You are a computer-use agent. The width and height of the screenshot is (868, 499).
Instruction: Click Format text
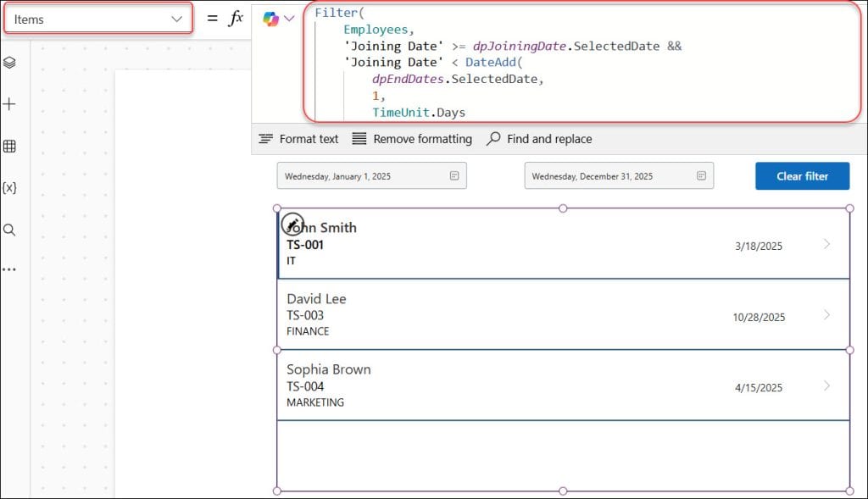[x=298, y=139]
